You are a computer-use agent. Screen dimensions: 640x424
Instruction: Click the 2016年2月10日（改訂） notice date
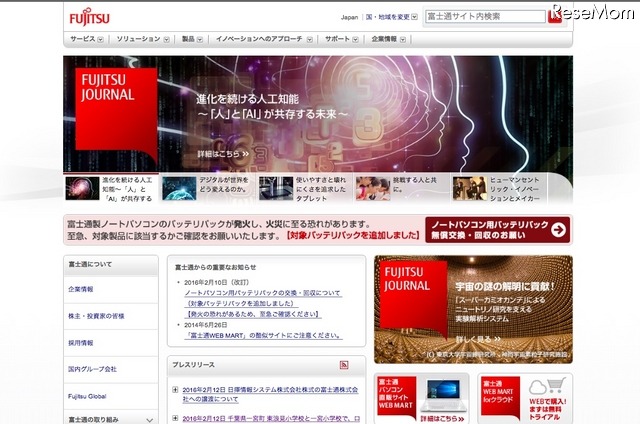(x=216, y=282)
